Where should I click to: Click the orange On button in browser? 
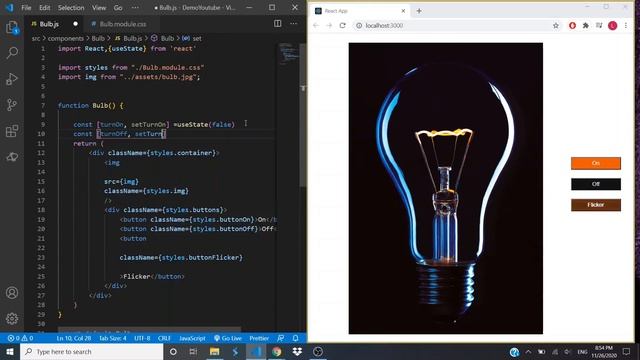[596, 163]
